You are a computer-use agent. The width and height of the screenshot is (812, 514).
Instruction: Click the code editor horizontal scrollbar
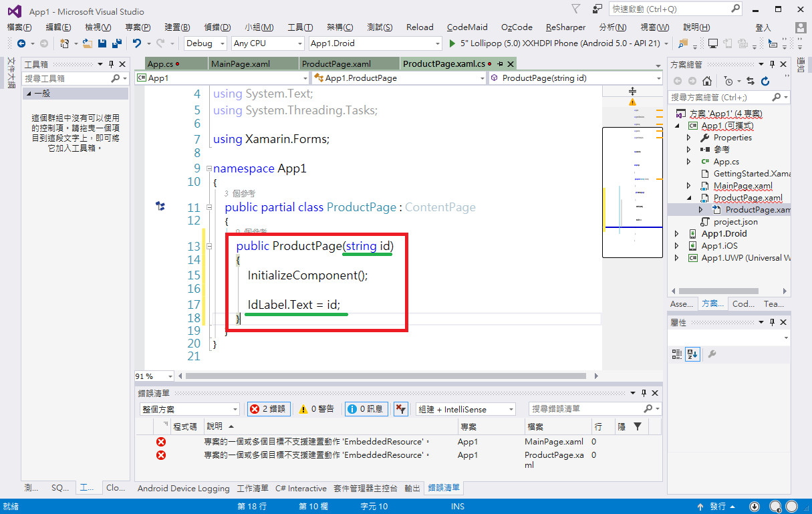point(387,376)
